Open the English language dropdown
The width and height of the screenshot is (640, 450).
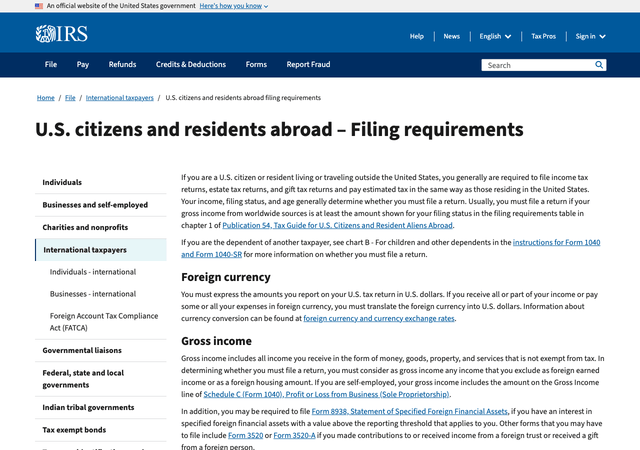click(x=495, y=36)
